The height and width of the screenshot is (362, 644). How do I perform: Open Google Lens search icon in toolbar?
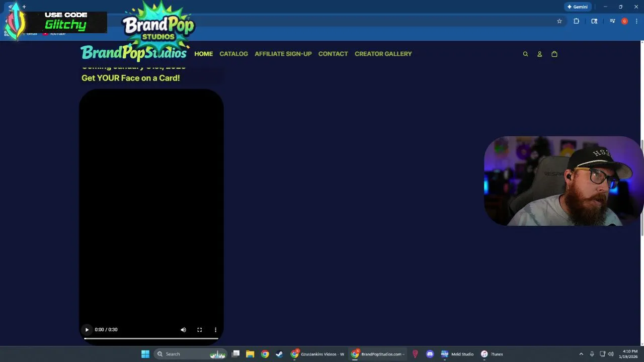pyautogui.click(x=594, y=21)
